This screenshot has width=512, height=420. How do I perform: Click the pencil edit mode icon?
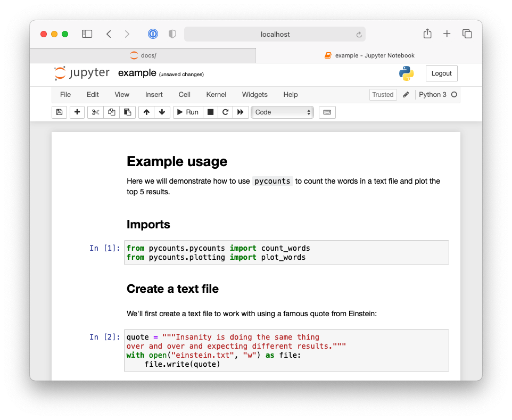tap(406, 95)
